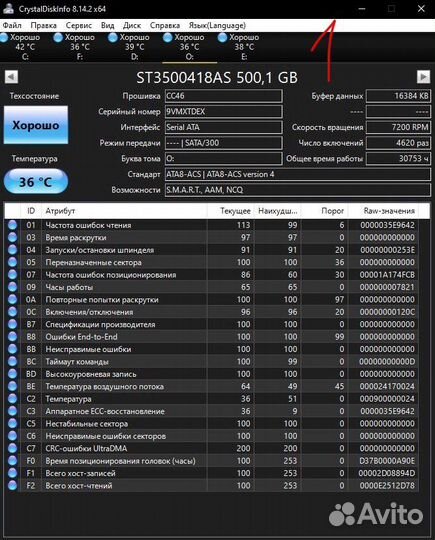Screen dimensions: 435x540
Task: Click the transfer mode SATA/300 field
Action: click(224, 143)
